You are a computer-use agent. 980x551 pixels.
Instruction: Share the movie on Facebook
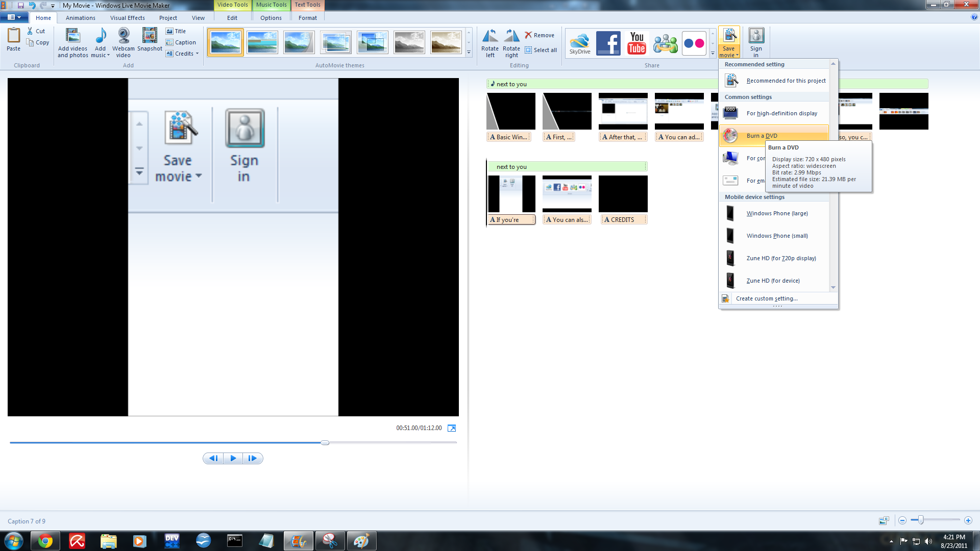608,43
